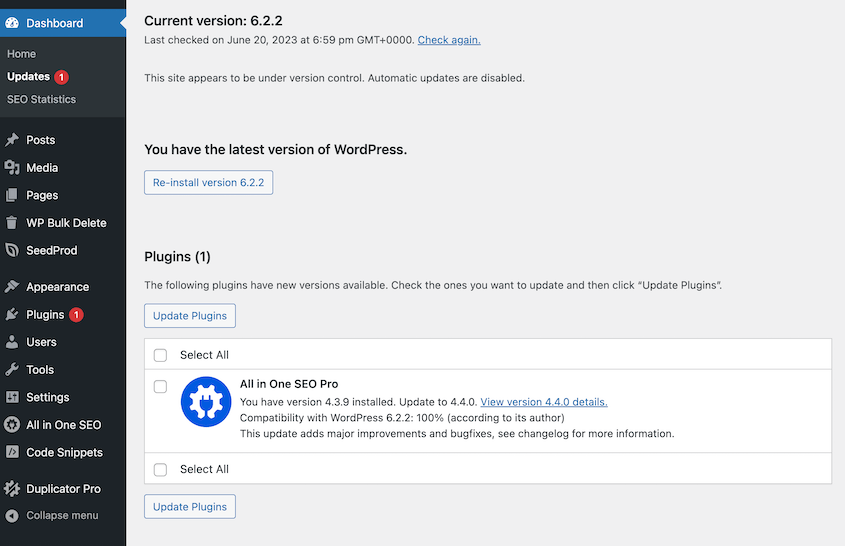Click the Users person icon

tap(12, 342)
